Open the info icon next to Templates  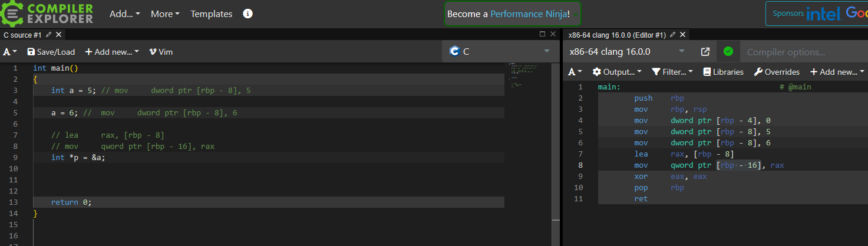(x=248, y=14)
